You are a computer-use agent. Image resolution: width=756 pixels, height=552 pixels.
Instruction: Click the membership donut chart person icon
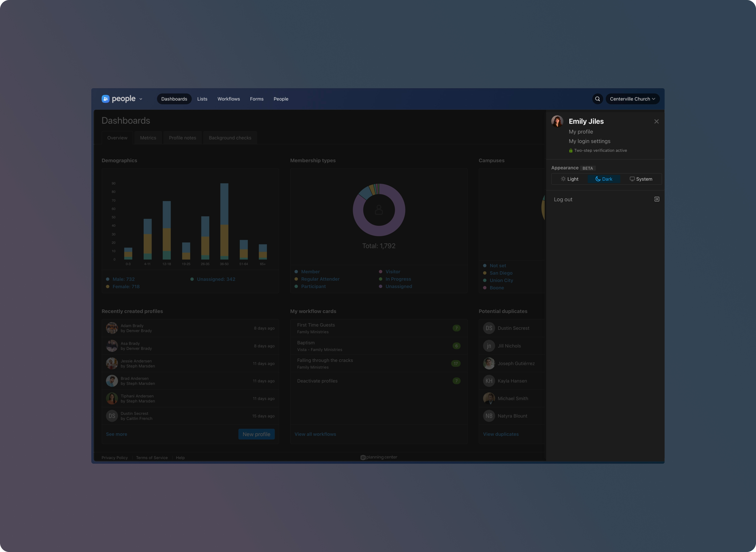point(379,210)
